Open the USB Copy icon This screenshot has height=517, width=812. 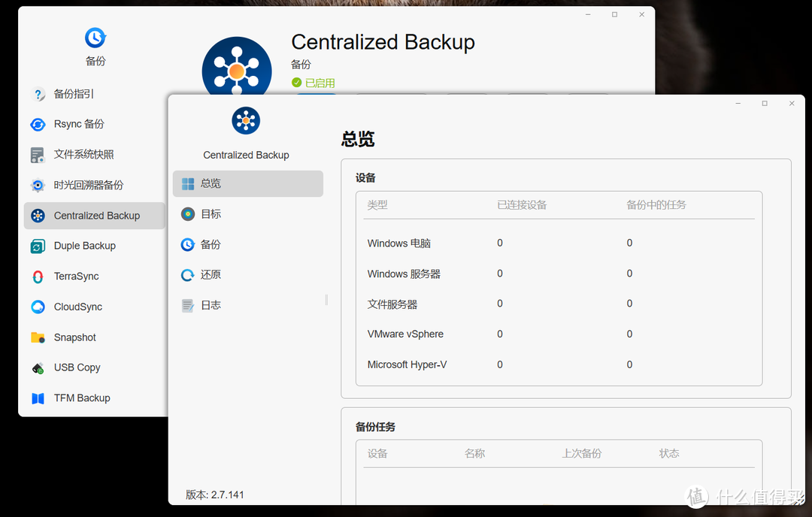click(x=38, y=368)
